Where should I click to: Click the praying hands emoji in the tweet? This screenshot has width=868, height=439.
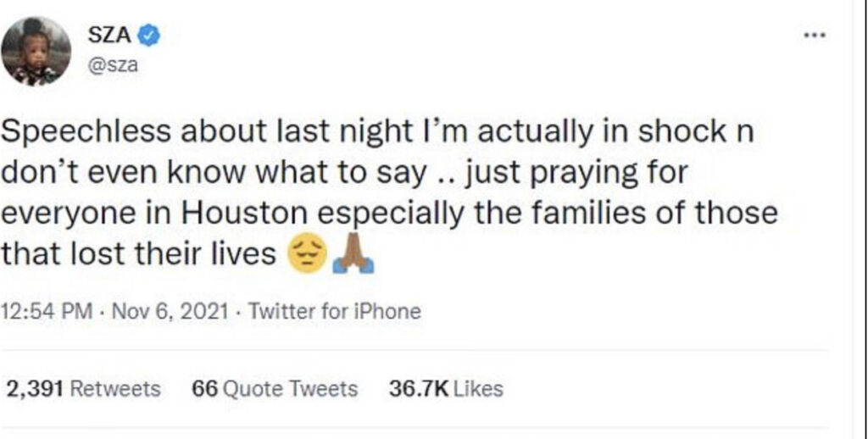pos(353,256)
